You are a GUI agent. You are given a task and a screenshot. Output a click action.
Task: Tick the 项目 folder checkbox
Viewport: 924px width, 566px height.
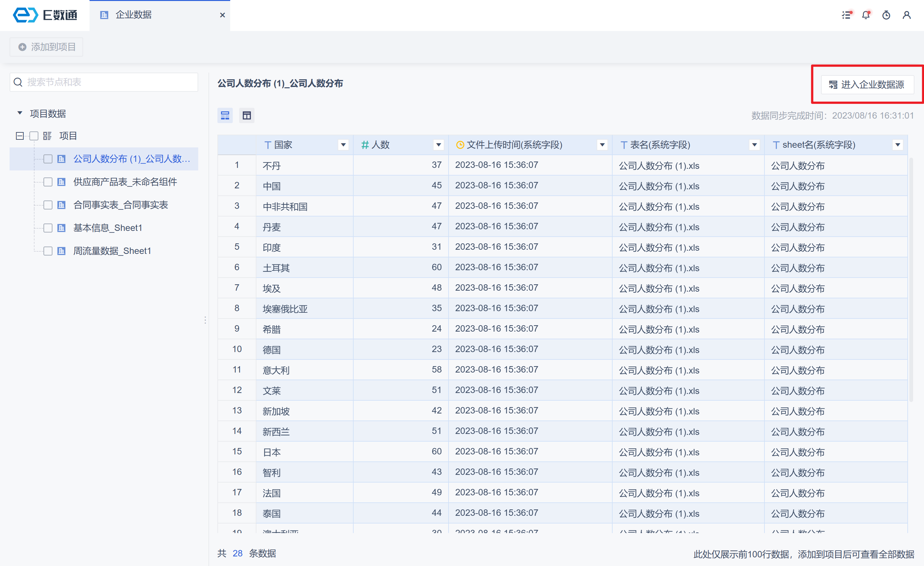point(34,136)
